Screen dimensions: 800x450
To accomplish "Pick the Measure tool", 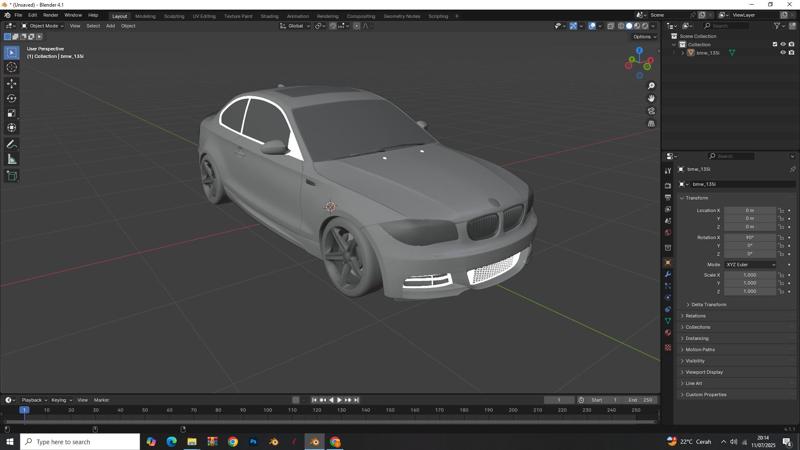I will pyautogui.click(x=12, y=160).
